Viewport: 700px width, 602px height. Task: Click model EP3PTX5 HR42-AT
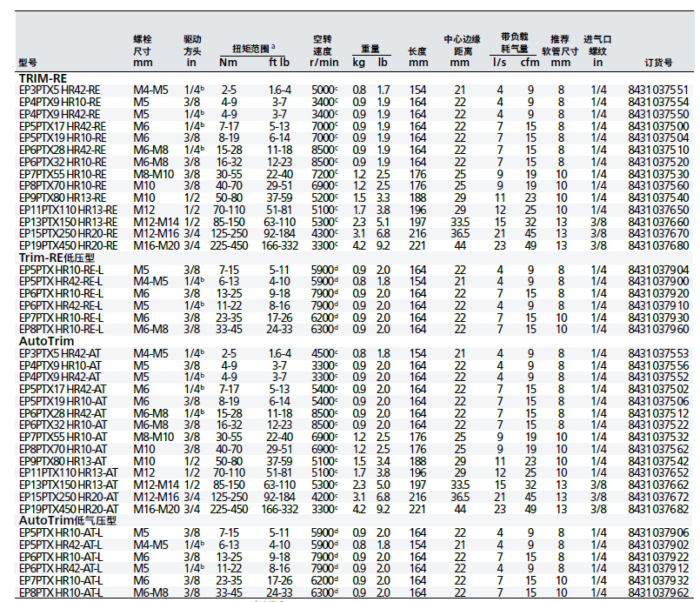pyautogui.click(x=59, y=353)
